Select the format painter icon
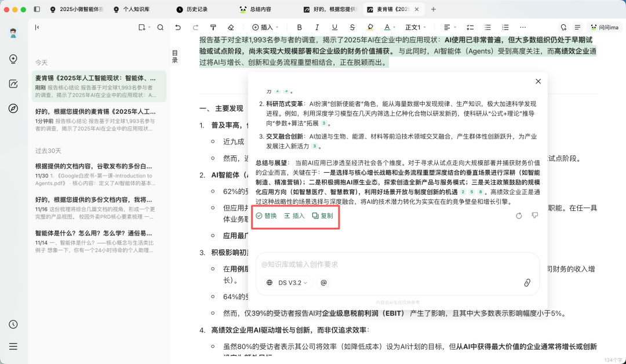This screenshot has width=626, height=364. [213, 27]
